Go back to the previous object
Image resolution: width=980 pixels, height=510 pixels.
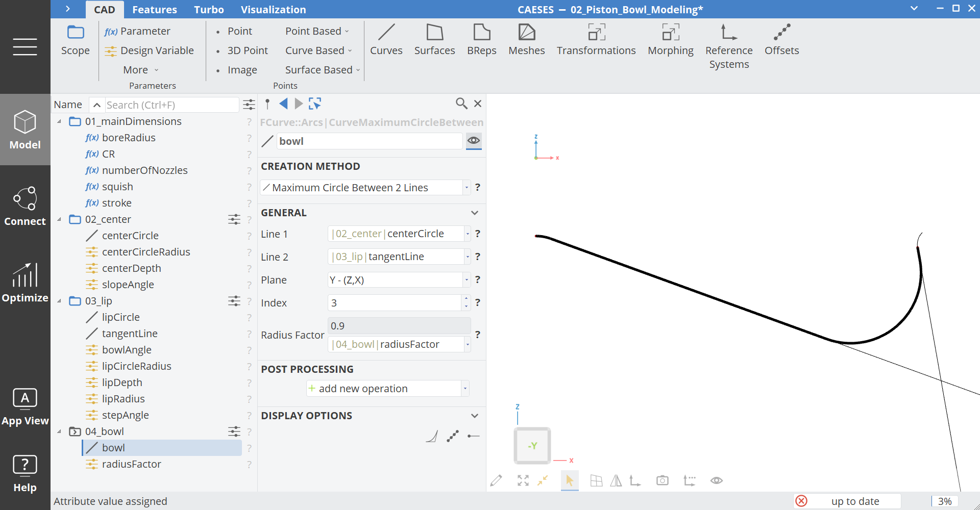(x=283, y=104)
